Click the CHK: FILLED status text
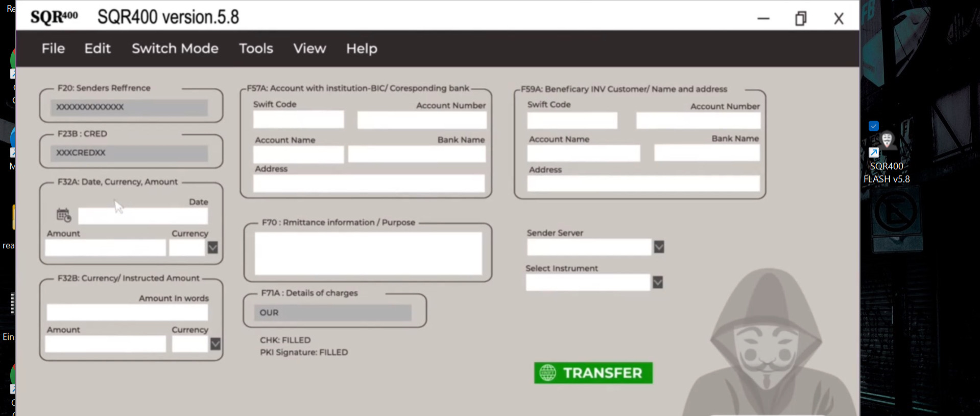The height and width of the screenshot is (416, 980). 285,340
